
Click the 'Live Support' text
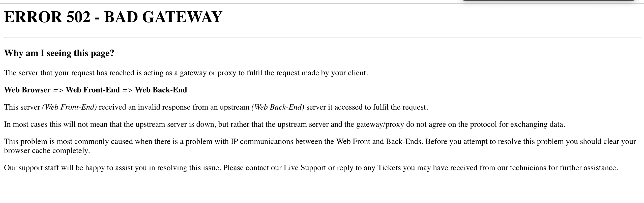[305, 168]
